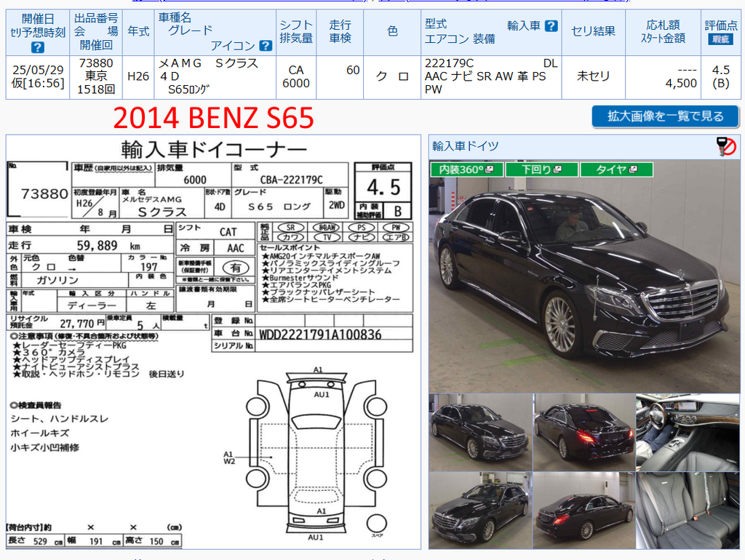745x560 pixels.
Task: Click the auction result 未セリ
Action: (593, 76)
